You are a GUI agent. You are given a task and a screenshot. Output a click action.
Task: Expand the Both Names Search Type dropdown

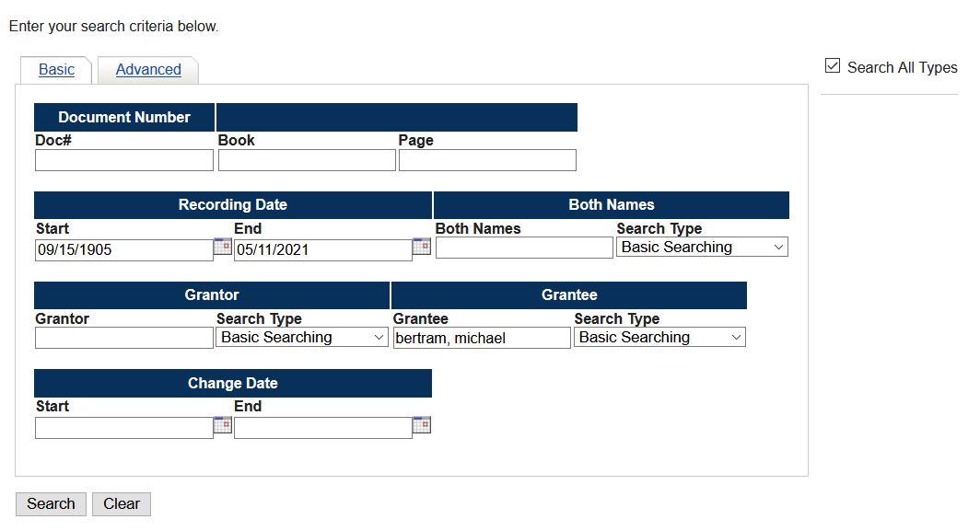pyautogui.click(x=702, y=247)
